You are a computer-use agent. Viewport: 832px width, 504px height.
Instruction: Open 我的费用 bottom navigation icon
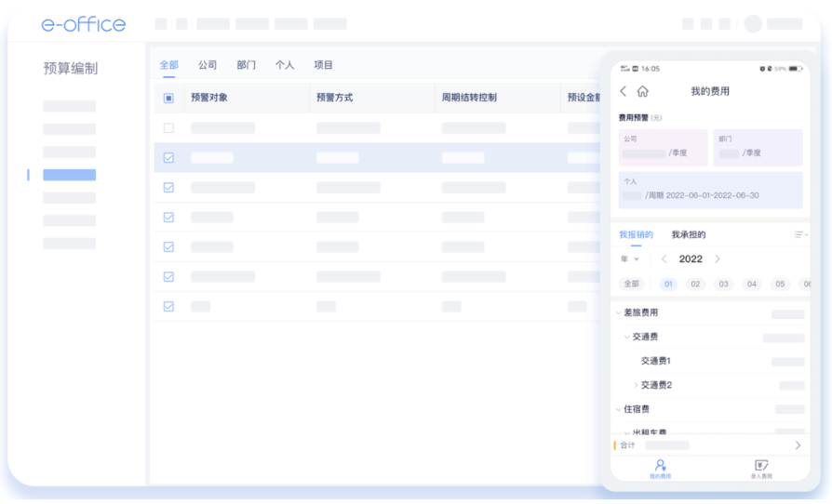coord(660,468)
